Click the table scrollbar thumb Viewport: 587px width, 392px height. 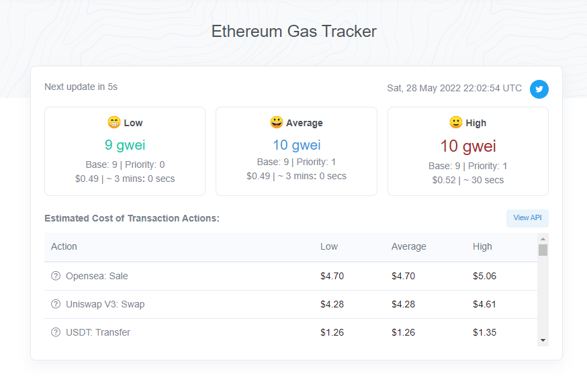coord(543,250)
